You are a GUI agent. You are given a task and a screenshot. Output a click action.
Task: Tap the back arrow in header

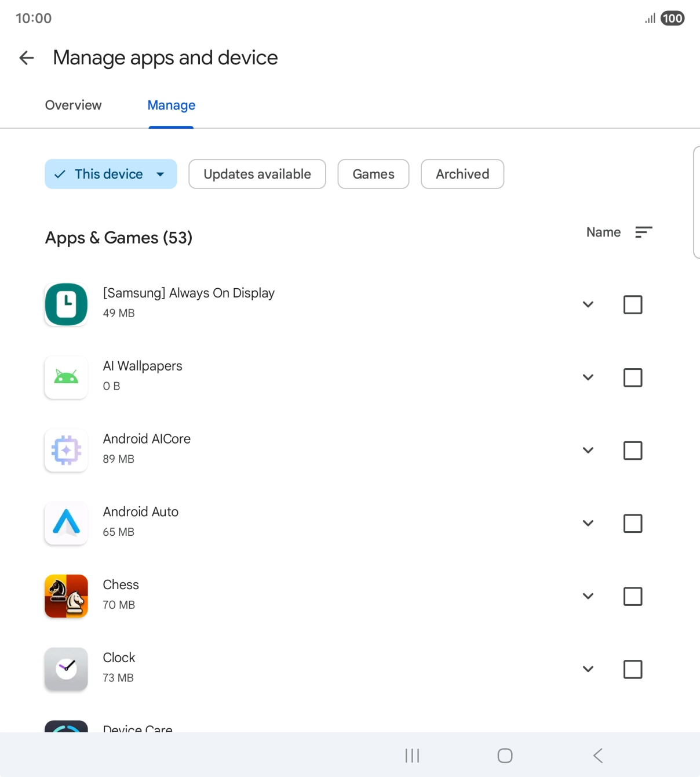[x=27, y=58]
